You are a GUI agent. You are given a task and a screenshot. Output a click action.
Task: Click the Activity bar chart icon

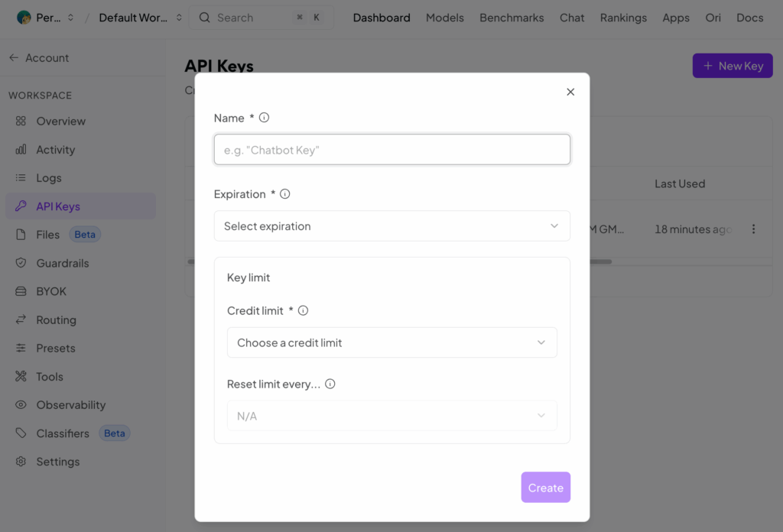(x=21, y=149)
